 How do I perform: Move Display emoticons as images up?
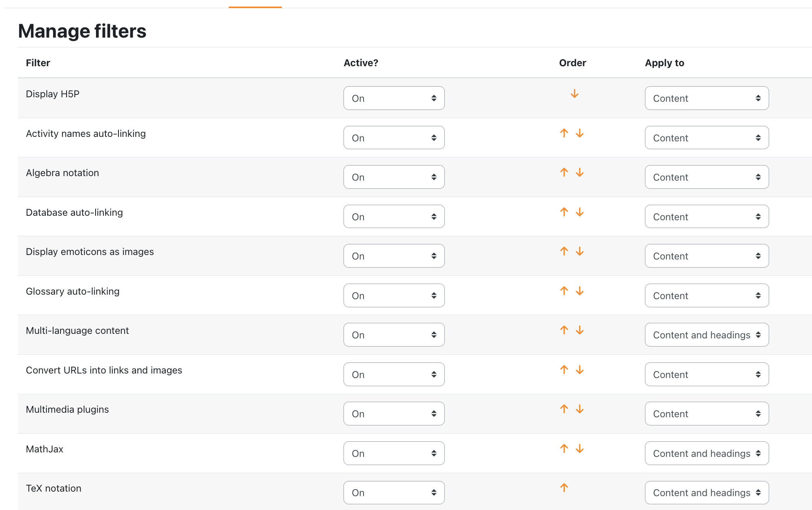click(564, 251)
